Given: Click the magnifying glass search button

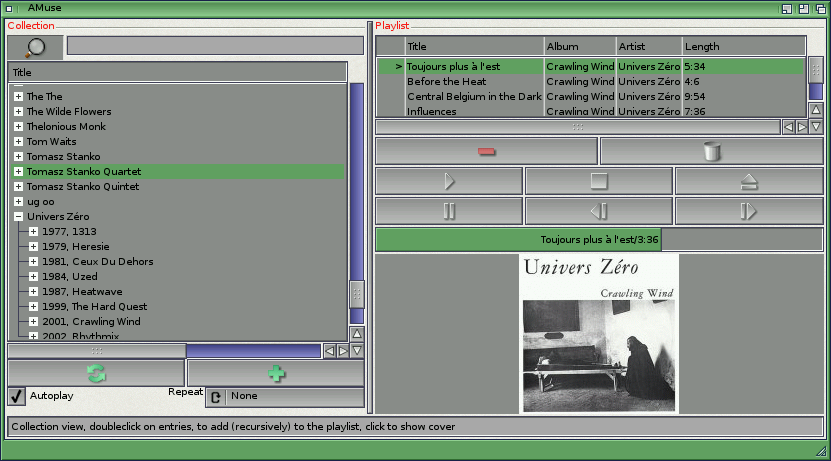Looking at the screenshot, I should [36, 48].
